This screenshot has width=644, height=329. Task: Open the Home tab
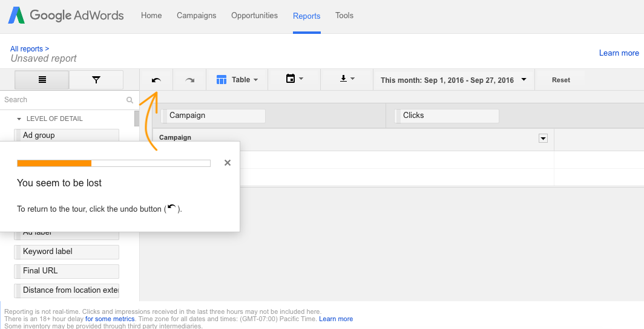[151, 16]
